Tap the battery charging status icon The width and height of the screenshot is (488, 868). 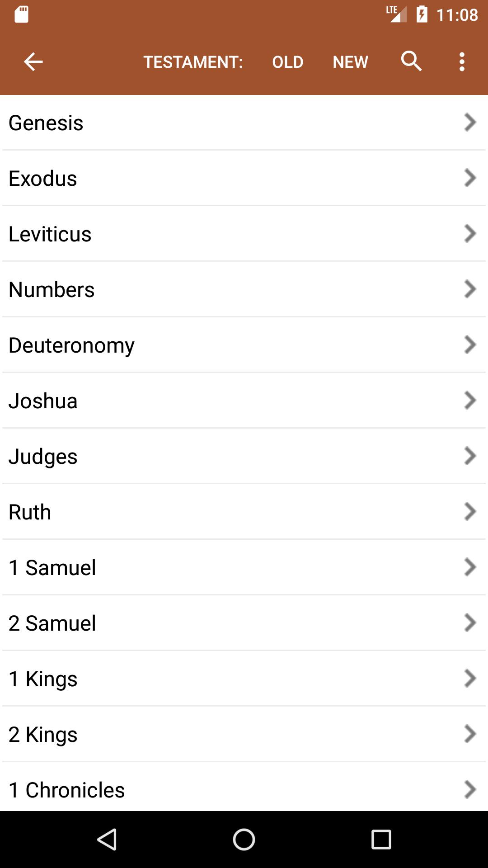click(422, 14)
